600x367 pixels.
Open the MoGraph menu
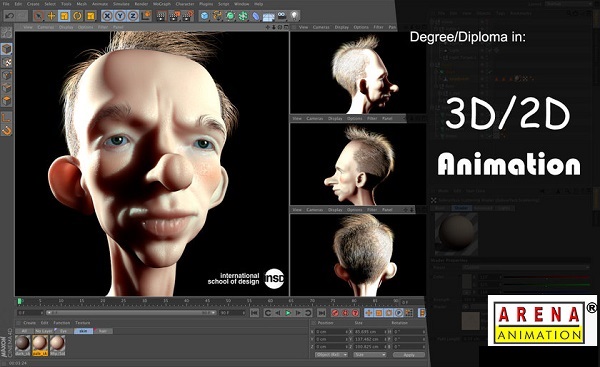click(x=162, y=4)
